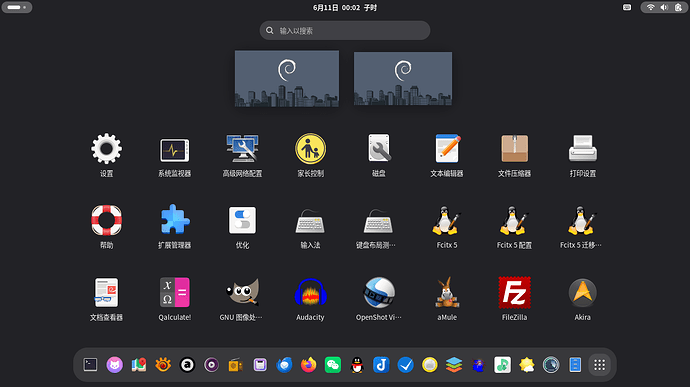Image resolution: width=690 pixels, height=387 pixels.
Task: Open the keyboard input source indicator
Action: pyautogui.click(x=627, y=7)
